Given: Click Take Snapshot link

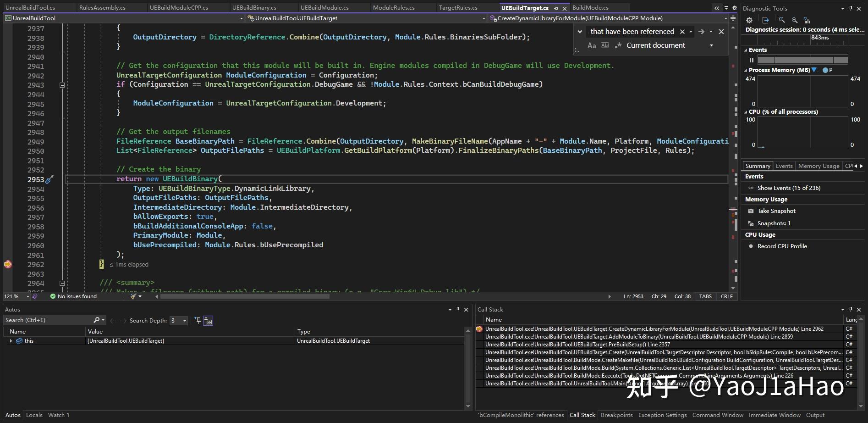Looking at the screenshot, I should pyautogui.click(x=776, y=211).
